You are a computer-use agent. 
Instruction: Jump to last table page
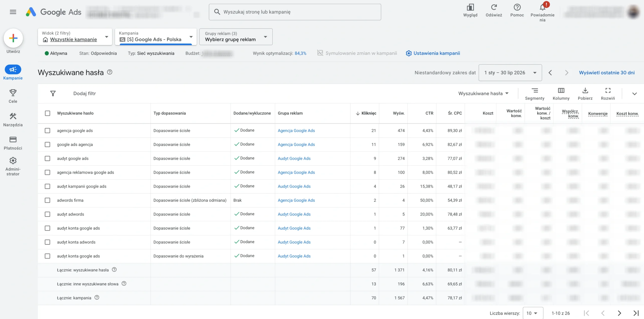[x=636, y=313]
